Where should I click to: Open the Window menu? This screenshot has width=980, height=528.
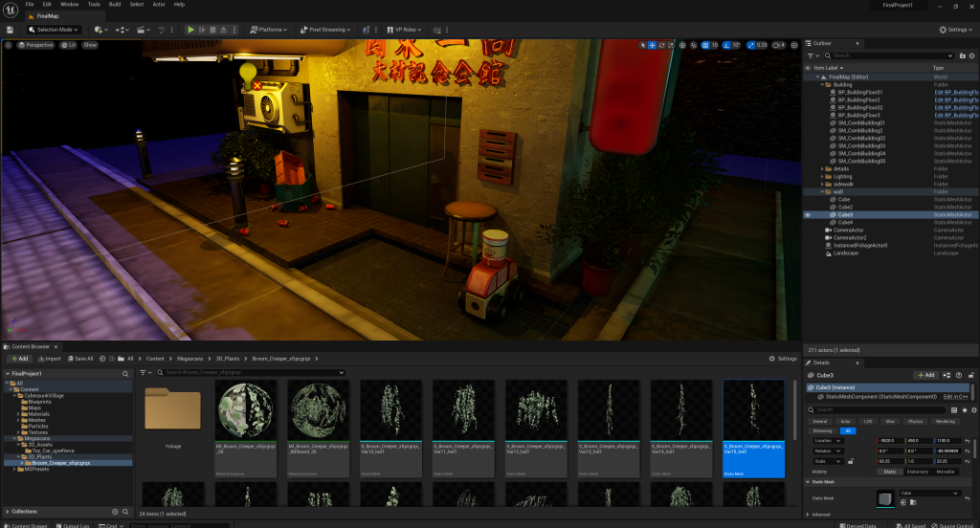point(69,5)
